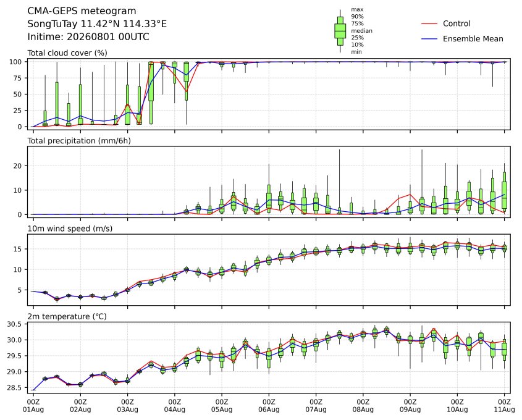Click the '75%' percentile legend label
Viewport: 522px width, 420px height.
tap(357, 23)
